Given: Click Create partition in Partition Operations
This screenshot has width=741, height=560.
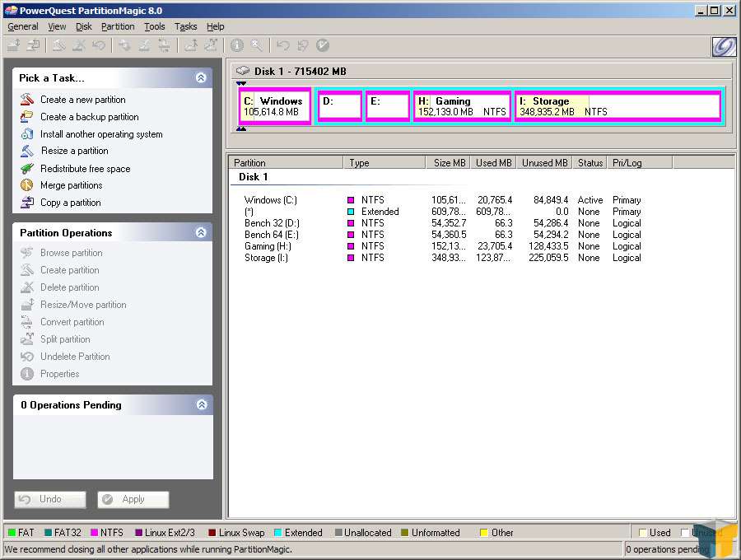Looking at the screenshot, I should pyautogui.click(x=70, y=270).
